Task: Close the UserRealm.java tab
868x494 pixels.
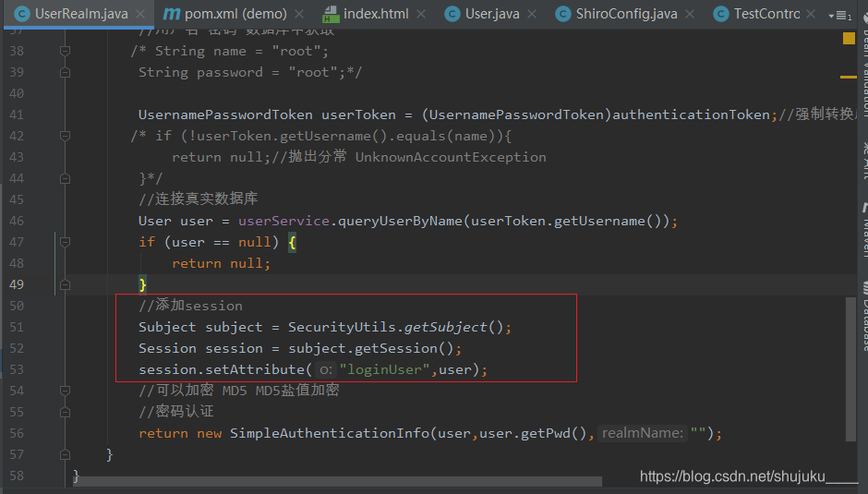Action: pos(140,14)
